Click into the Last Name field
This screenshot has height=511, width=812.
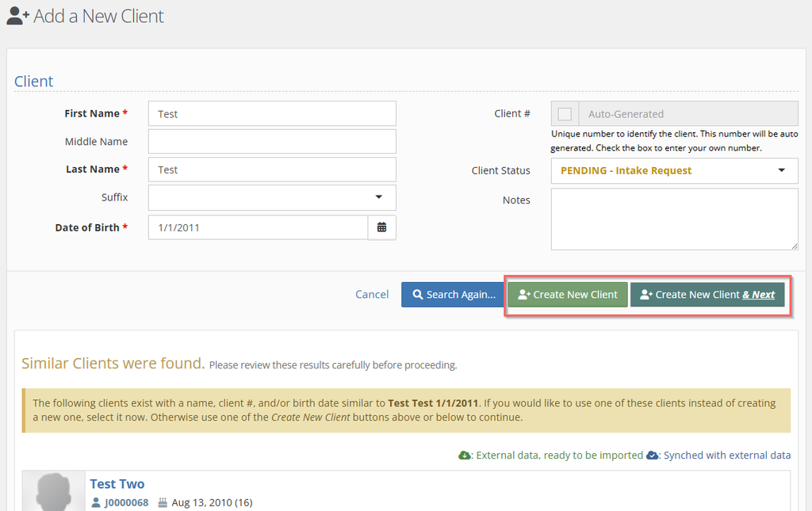click(272, 170)
